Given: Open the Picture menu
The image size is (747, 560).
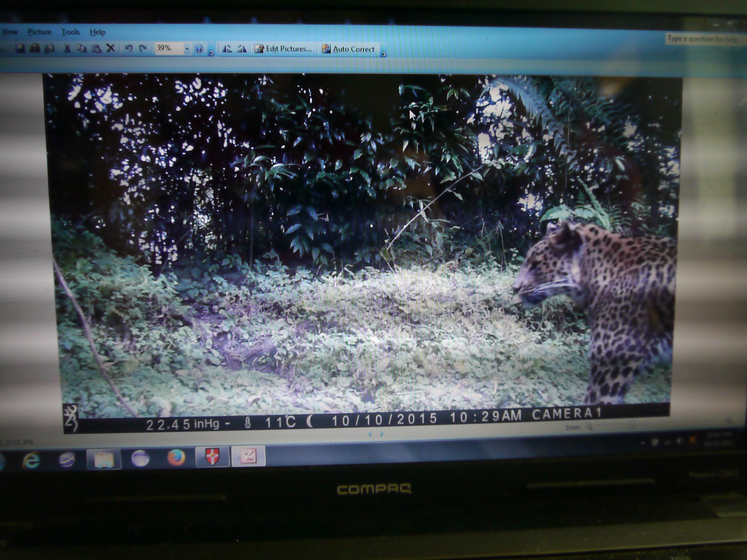Looking at the screenshot, I should click(39, 32).
